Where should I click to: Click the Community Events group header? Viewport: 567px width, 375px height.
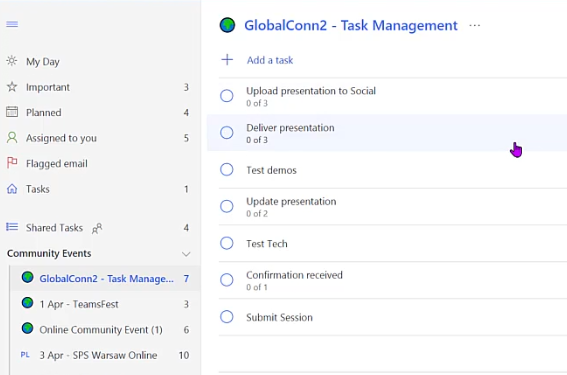point(100,253)
